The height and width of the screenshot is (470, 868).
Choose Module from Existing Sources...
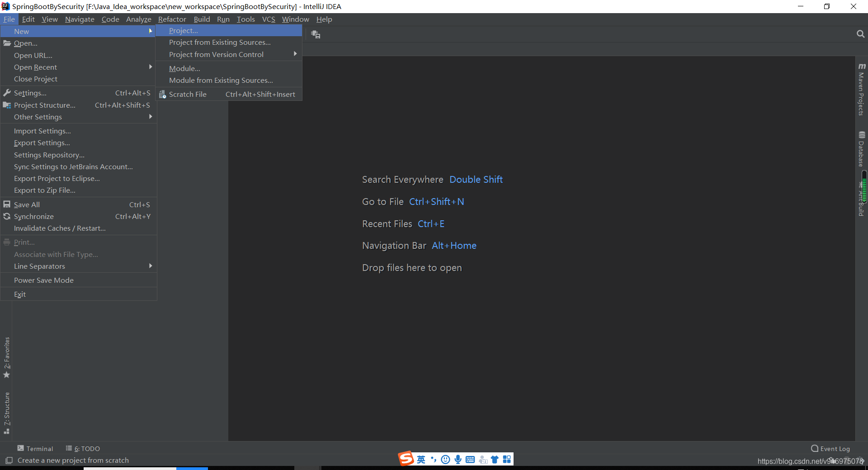coord(229,81)
